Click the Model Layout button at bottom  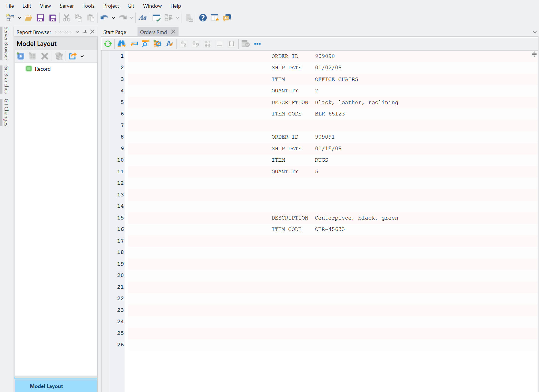pyautogui.click(x=46, y=386)
